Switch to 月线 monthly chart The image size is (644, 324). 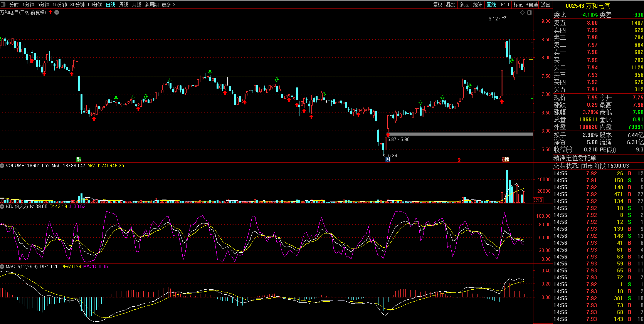coord(136,5)
